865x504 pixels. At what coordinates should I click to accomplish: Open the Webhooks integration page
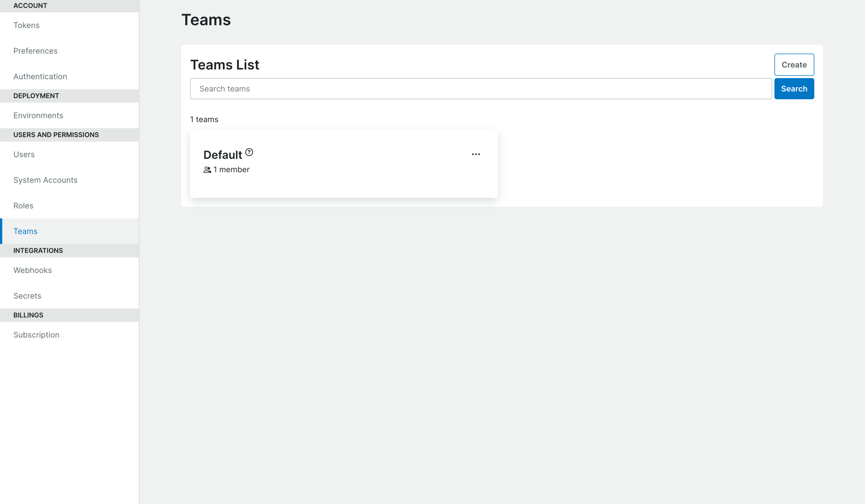33,270
